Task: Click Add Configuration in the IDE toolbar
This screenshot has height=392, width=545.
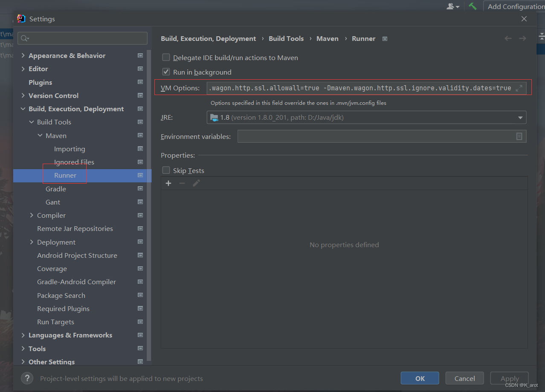Action: 514,6
